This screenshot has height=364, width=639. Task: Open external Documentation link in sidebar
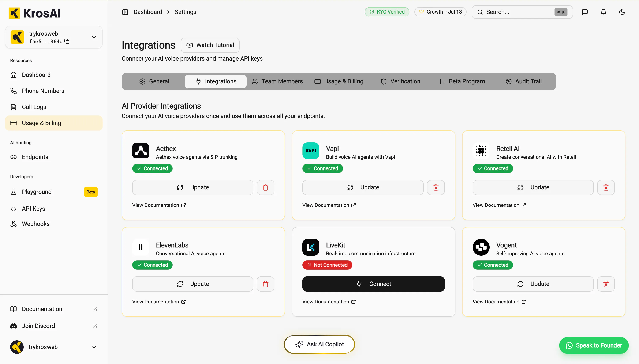click(54, 309)
